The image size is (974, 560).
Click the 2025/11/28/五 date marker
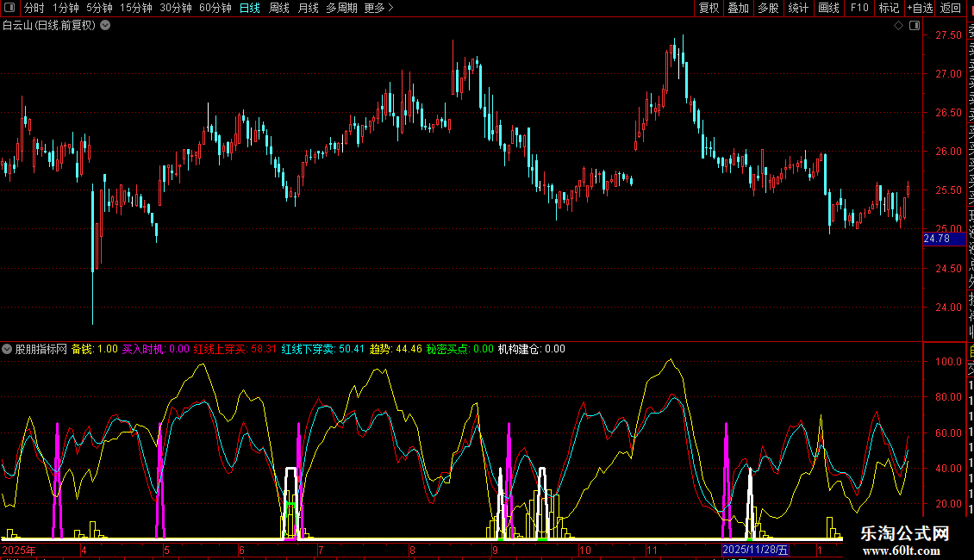pyautogui.click(x=755, y=550)
